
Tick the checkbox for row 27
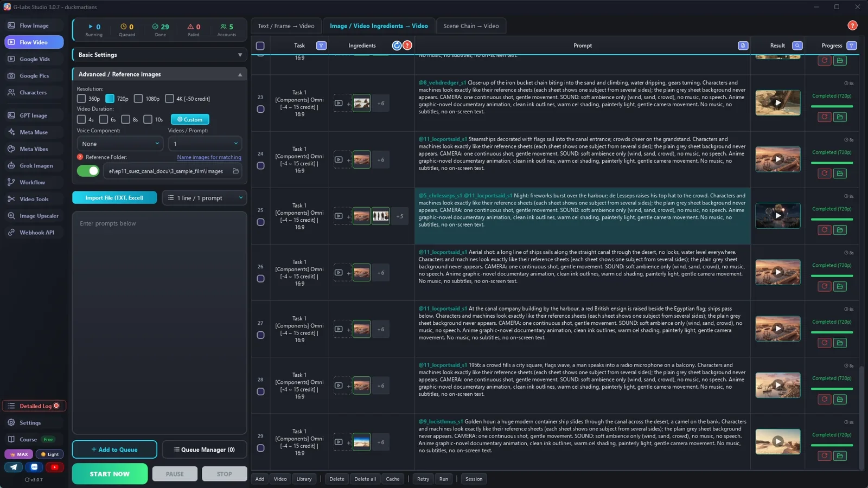260,335
